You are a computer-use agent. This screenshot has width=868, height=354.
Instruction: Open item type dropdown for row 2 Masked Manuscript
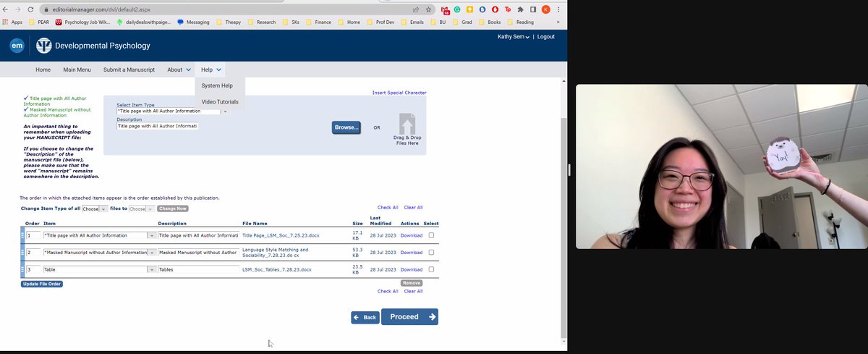click(x=99, y=253)
